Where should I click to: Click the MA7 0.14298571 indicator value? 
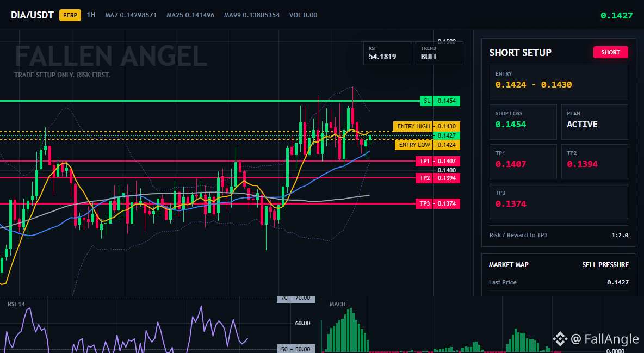pyautogui.click(x=131, y=15)
